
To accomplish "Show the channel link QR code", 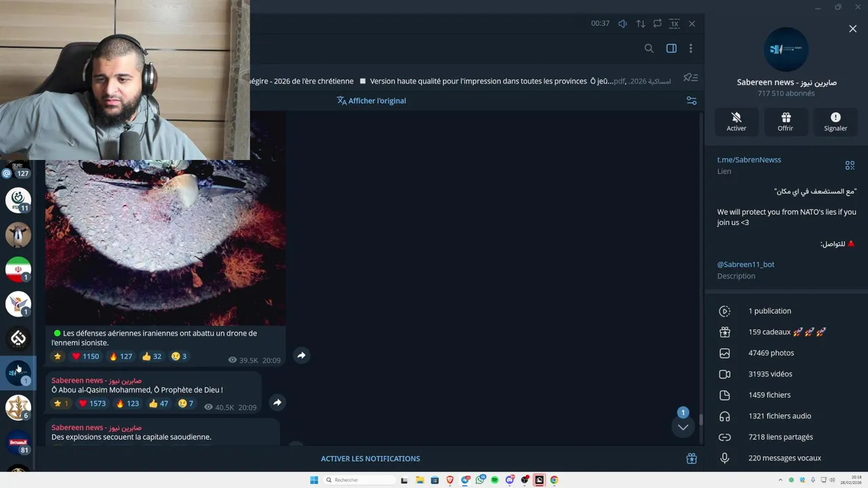I will (x=850, y=165).
